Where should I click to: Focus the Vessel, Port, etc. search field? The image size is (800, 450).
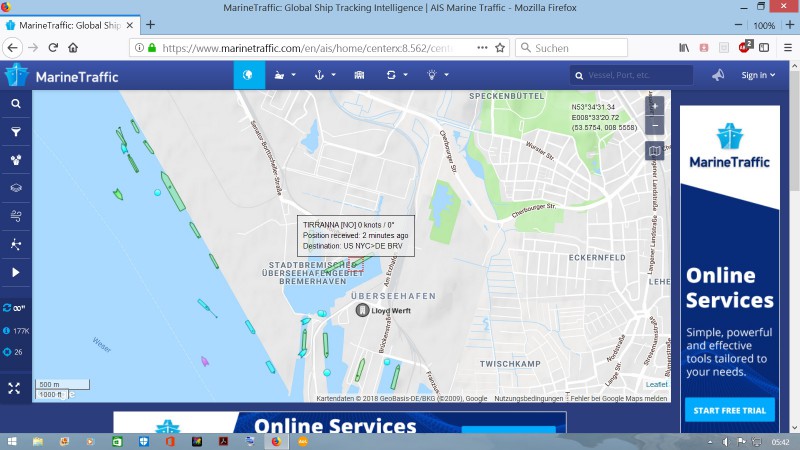[x=632, y=75]
